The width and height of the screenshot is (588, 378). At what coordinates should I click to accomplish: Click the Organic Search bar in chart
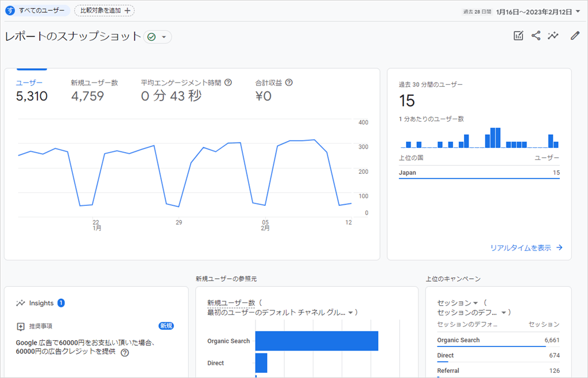coord(317,341)
